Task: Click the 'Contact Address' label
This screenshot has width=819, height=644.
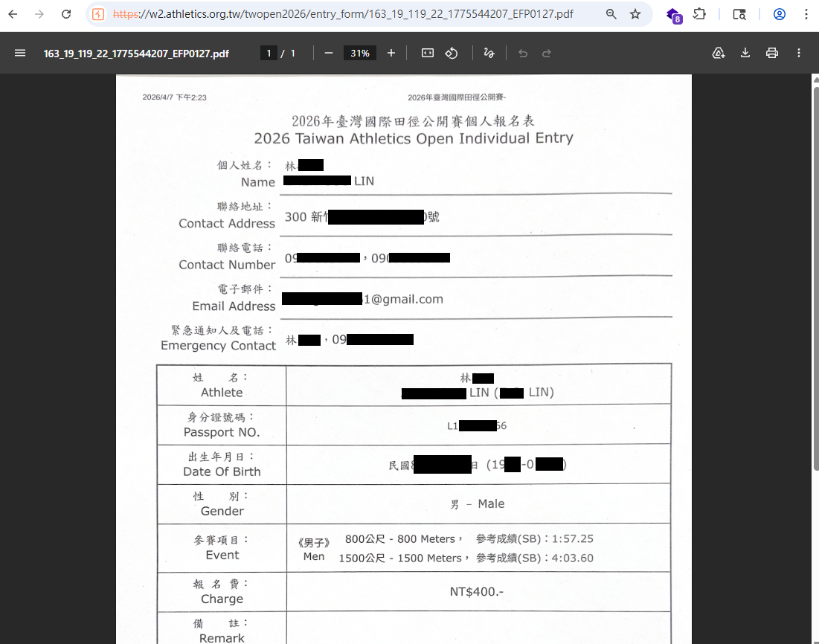Action: (227, 224)
